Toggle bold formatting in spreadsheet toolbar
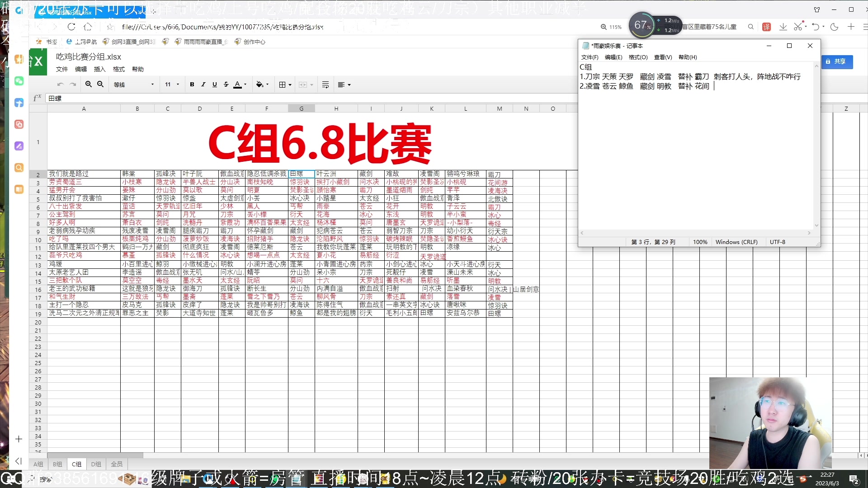Image resolution: width=868 pixels, height=488 pixels. coord(192,84)
